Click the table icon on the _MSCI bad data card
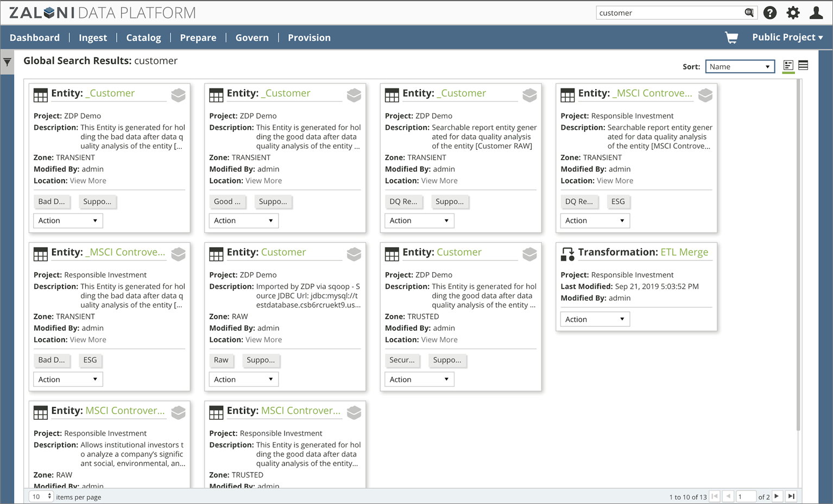 [41, 254]
